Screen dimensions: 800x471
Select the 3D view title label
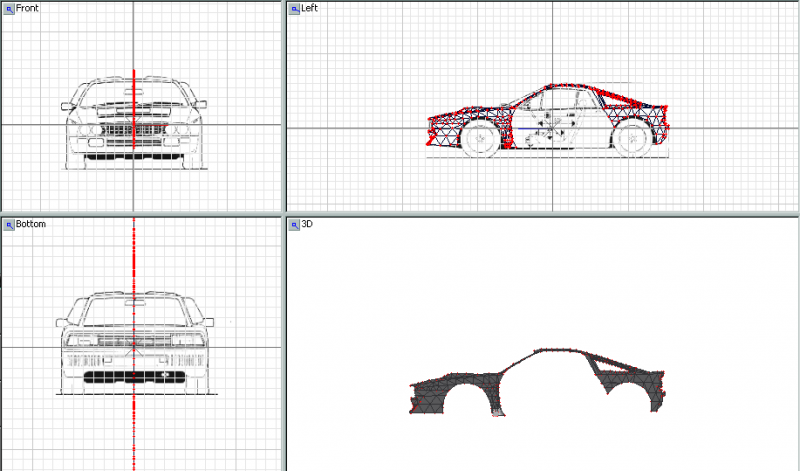[308, 224]
